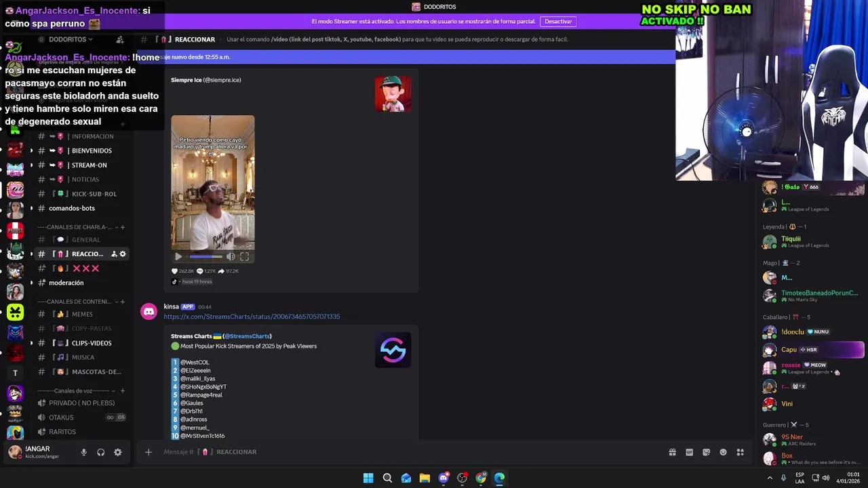Join the OTAKUS voice channel

pos(81,418)
